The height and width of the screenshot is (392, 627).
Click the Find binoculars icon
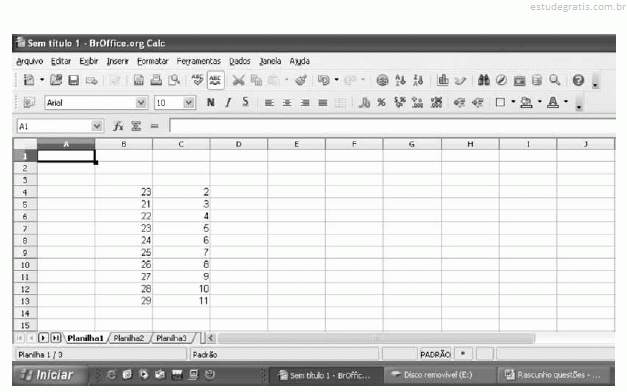pos(483,80)
